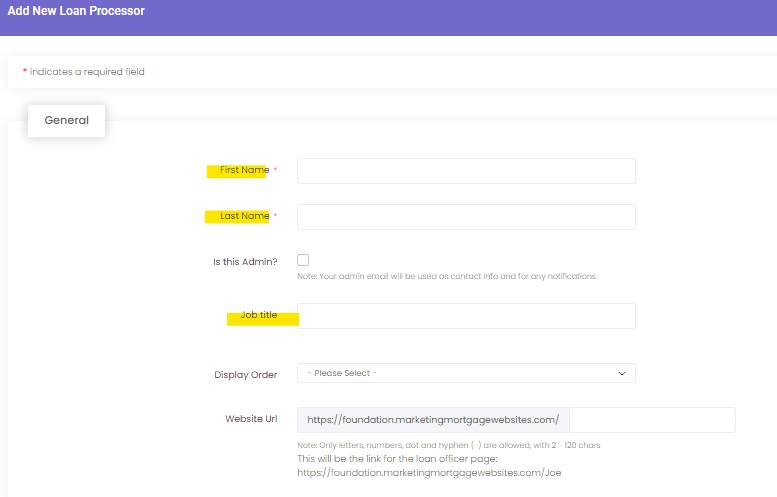Image resolution: width=777 pixels, height=497 pixels.
Task: Focus the Last Name input field
Action: [x=466, y=217]
